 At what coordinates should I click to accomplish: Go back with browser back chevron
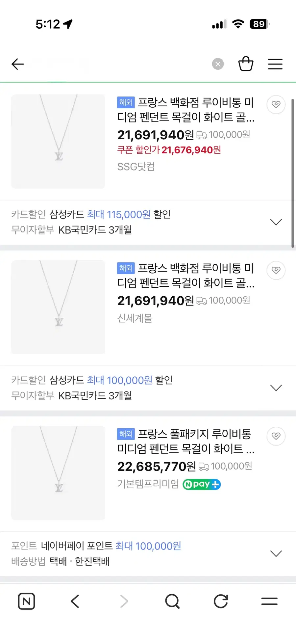coord(75,601)
